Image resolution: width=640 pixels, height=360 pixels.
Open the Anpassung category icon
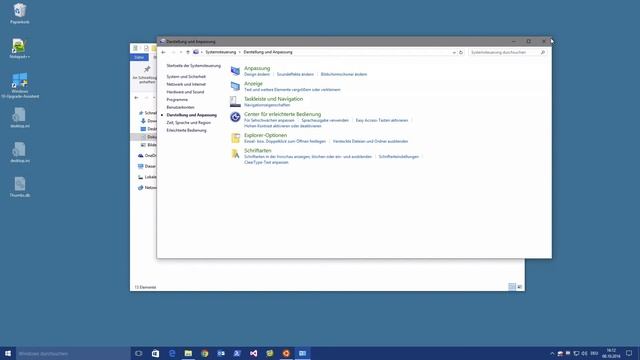[x=235, y=71]
